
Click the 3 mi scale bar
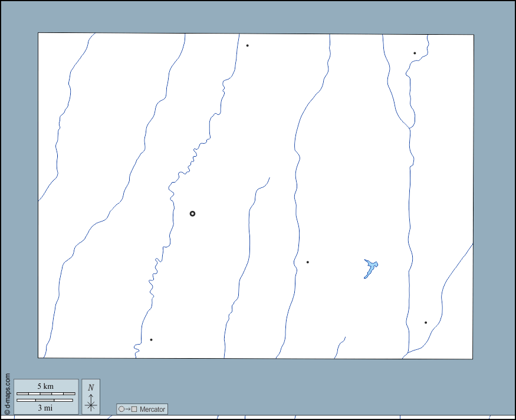click(45, 400)
